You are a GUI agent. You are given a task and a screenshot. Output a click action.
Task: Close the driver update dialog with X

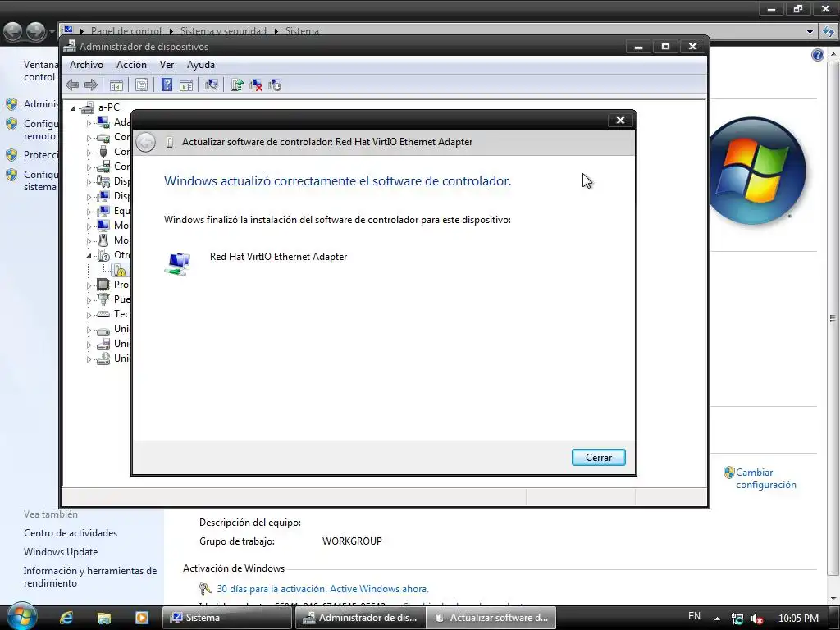(620, 121)
